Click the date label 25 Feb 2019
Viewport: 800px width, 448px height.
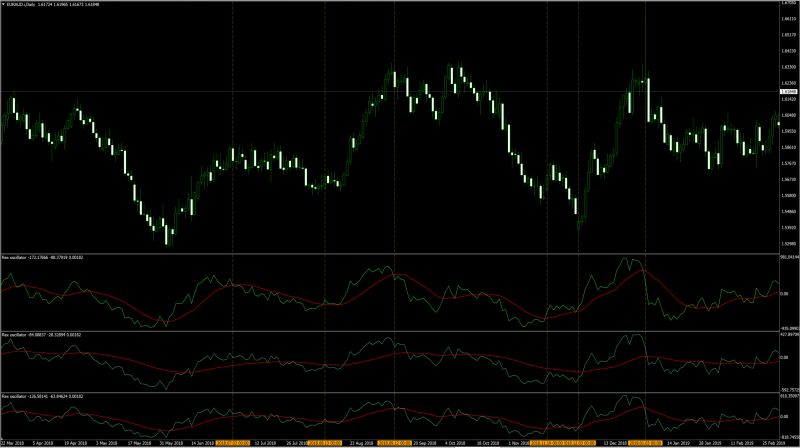774,443
